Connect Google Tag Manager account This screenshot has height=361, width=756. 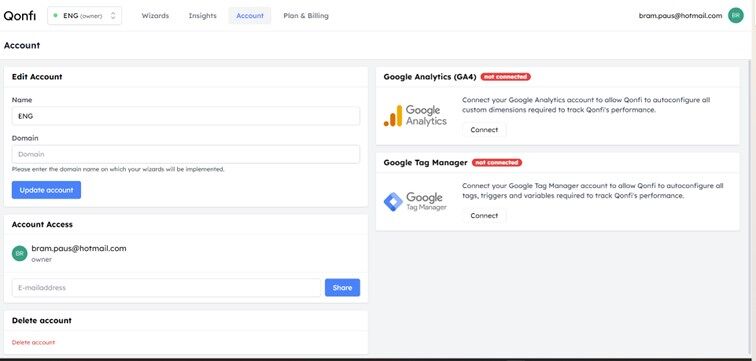point(484,215)
